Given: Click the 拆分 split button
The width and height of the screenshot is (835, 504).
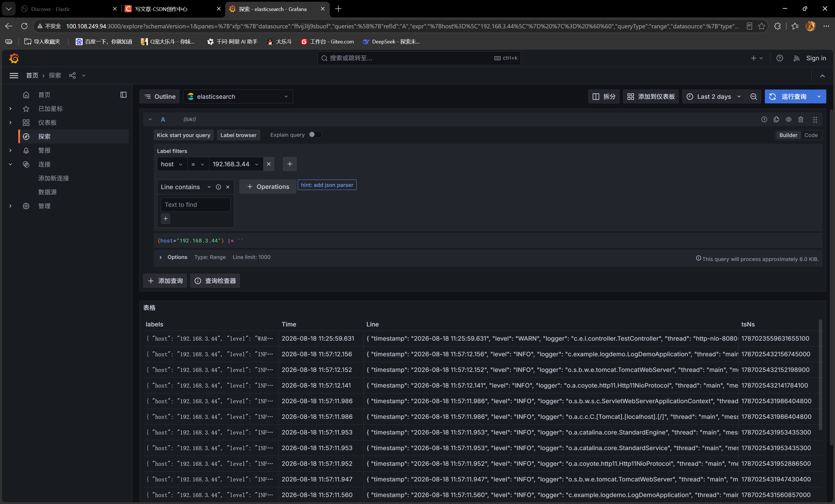Looking at the screenshot, I should [604, 97].
